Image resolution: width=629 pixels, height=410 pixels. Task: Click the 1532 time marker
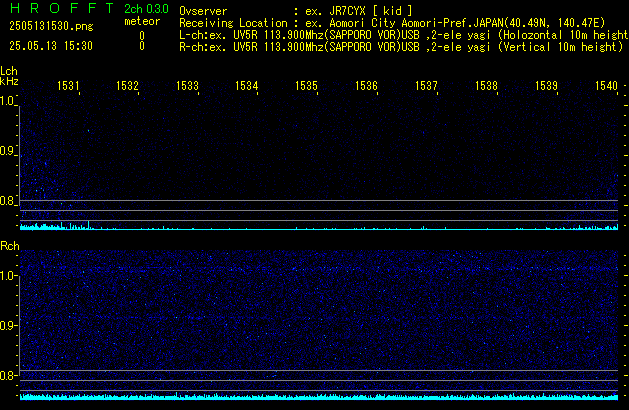pos(127,86)
